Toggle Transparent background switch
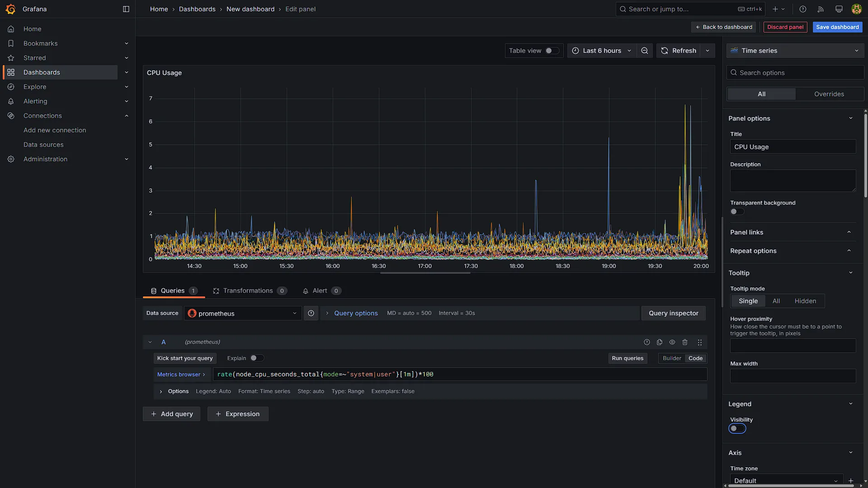 [x=737, y=211]
